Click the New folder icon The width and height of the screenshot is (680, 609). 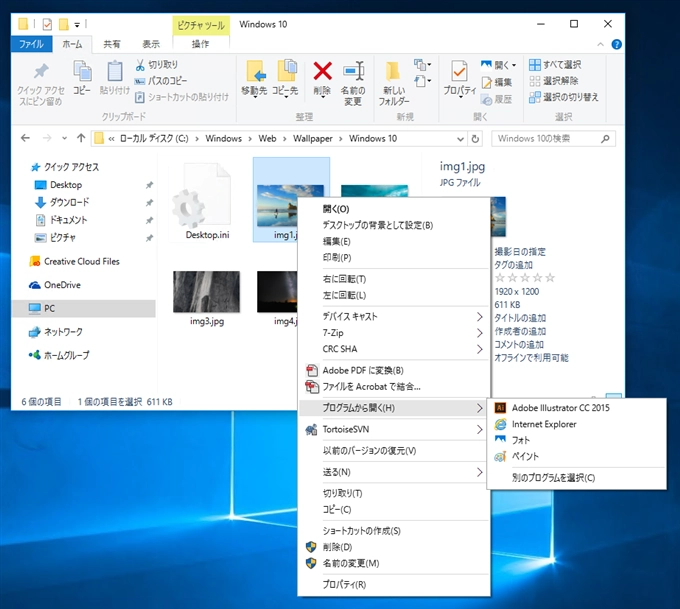(393, 71)
